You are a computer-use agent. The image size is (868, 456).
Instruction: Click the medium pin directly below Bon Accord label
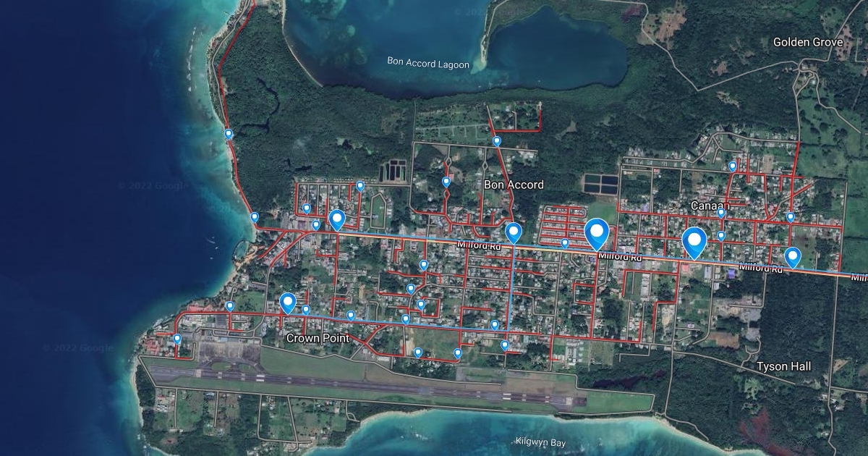coord(514,232)
